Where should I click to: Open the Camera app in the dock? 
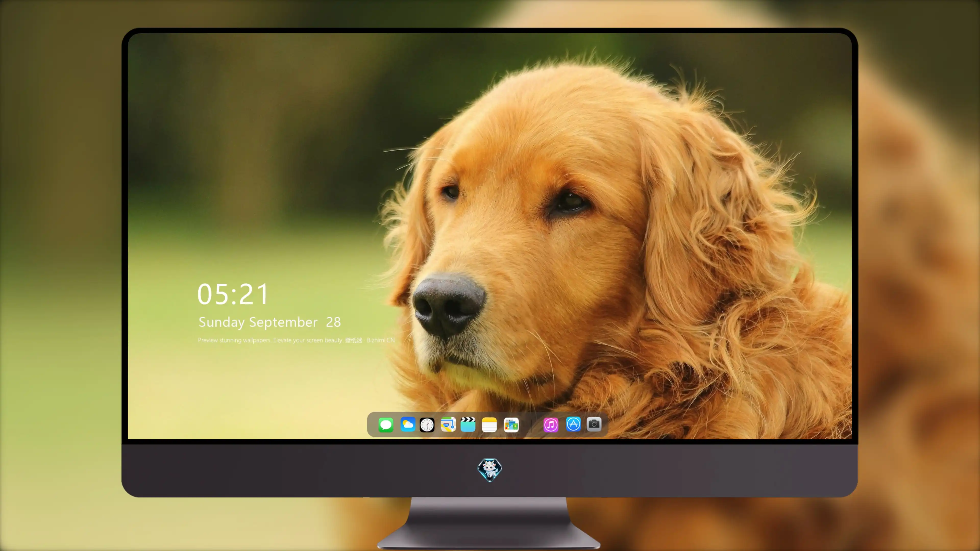594,424
